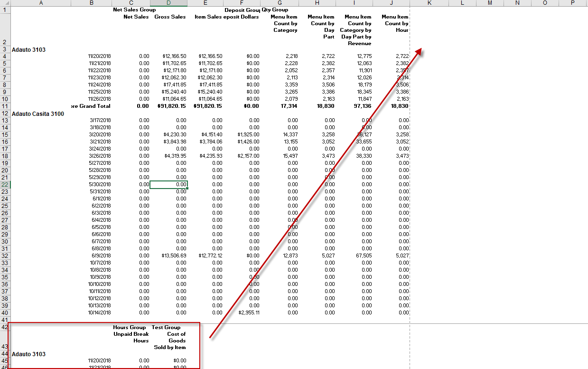Click the $1,925.00 deposit cell

point(248,134)
